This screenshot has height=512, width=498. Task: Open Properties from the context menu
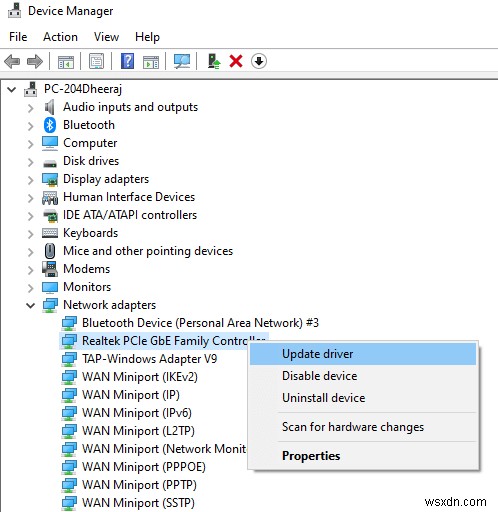[363, 456]
